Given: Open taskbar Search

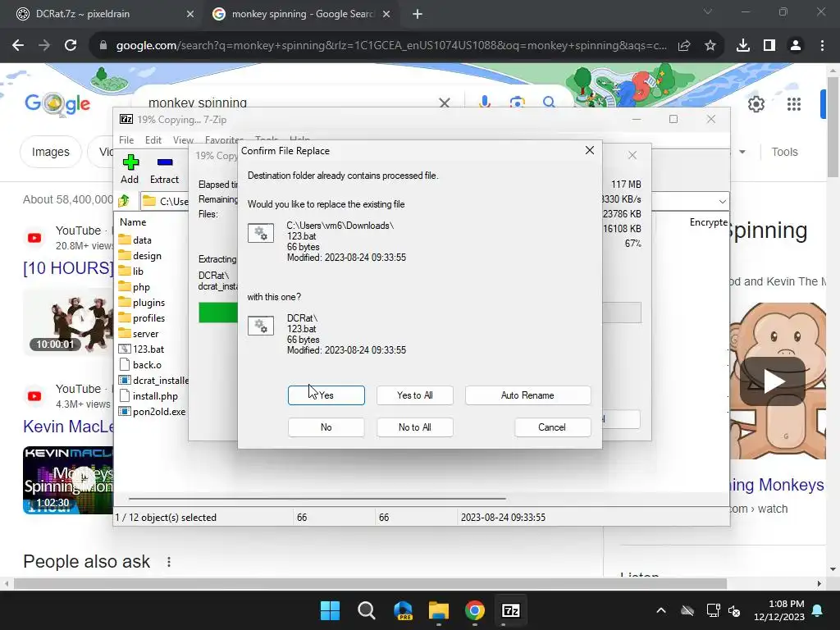Looking at the screenshot, I should (x=367, y=610).
